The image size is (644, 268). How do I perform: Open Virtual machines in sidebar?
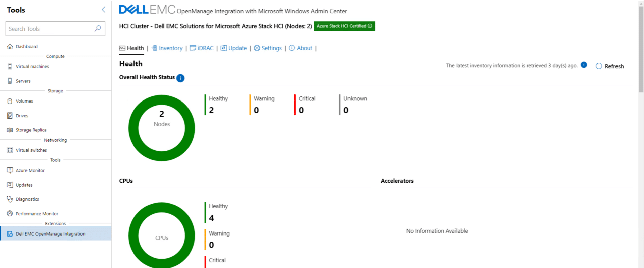coord(32,67)
